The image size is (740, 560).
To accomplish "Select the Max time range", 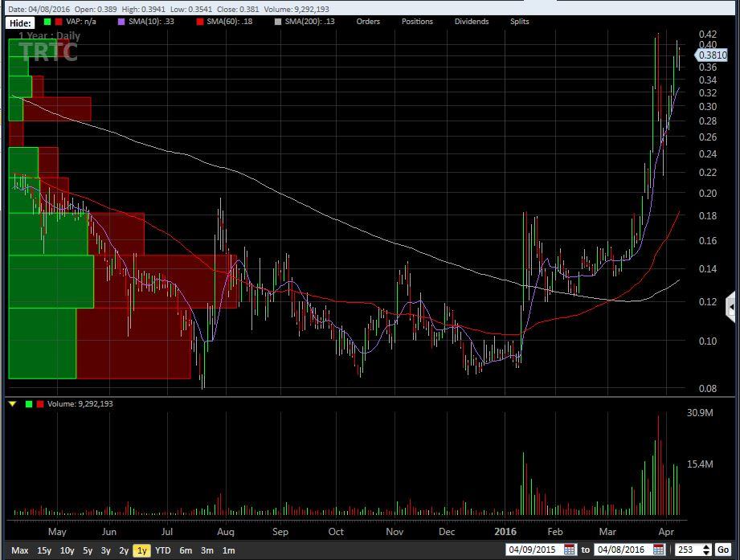I will pos(20,550).
